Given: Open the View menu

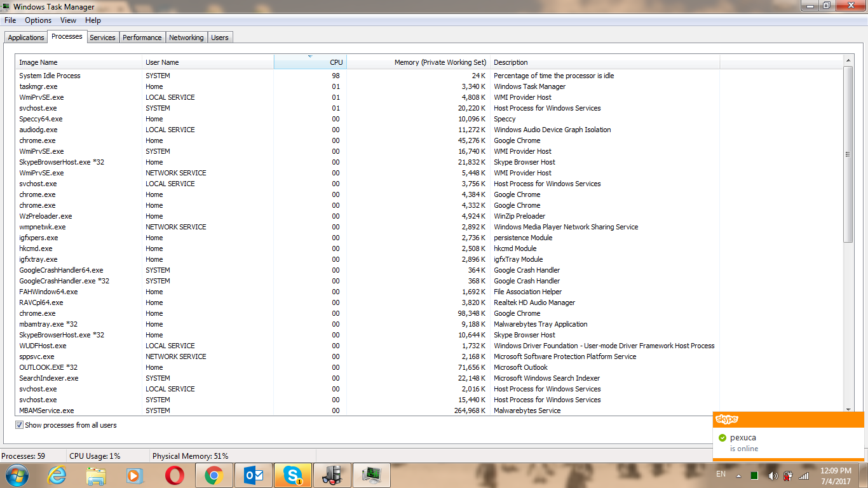Looking at the screenshot, I should [x=69, y=20].
